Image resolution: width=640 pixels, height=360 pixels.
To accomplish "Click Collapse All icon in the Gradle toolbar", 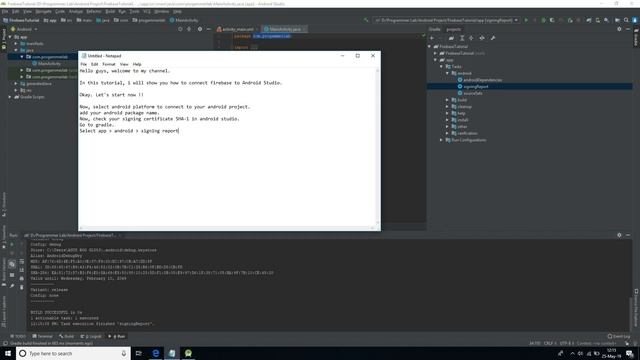I will click(x=471, y=38).
